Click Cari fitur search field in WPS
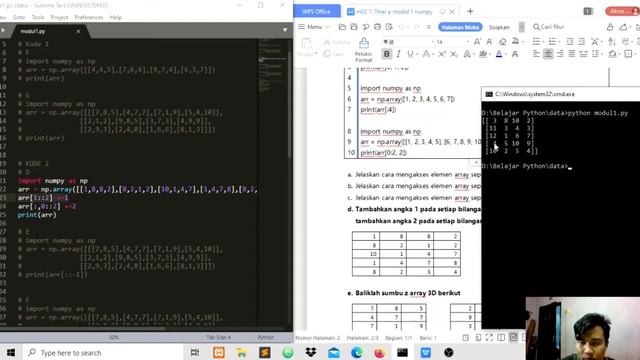The width and height of the screenshot is (640, 360). (x=549, y=27)
